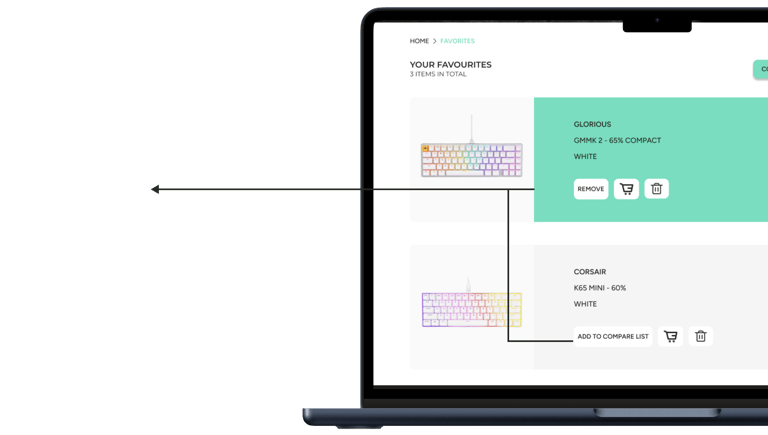Add Glorious GMMK 2 to cart
The image size is (768, 435).
tap(626, 189)
